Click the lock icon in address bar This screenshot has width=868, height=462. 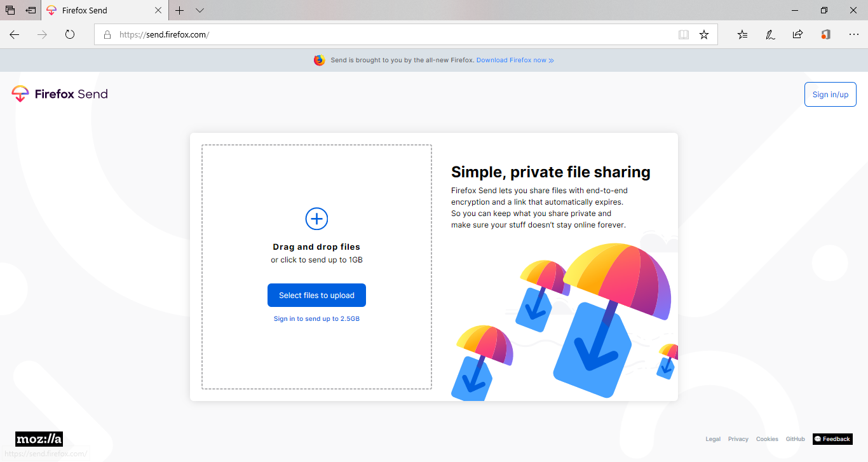pos(107,35)
